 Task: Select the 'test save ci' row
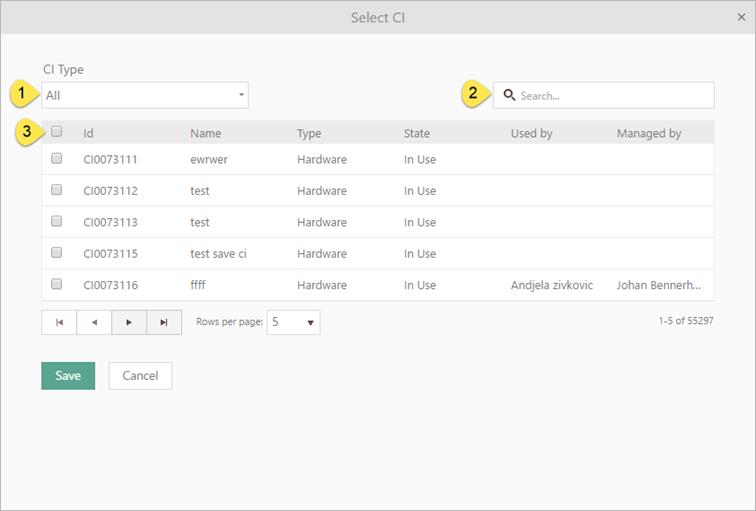pos(218,254)
